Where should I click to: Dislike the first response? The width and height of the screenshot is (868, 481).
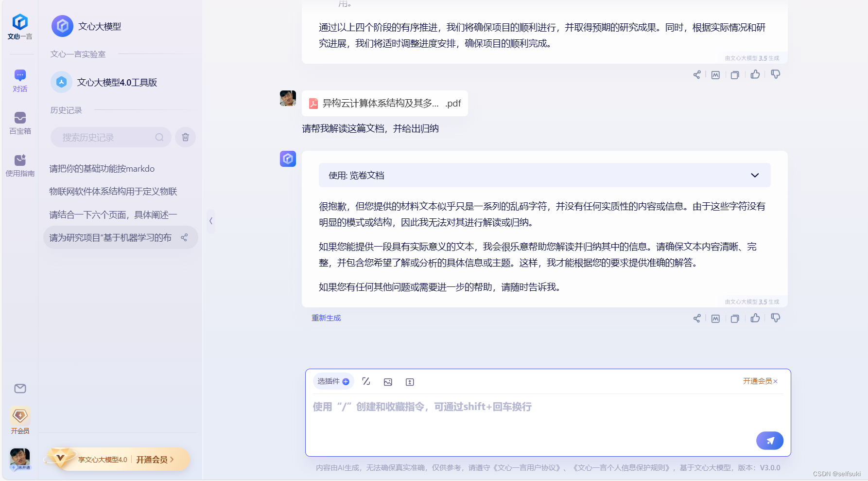click(776, 74)
